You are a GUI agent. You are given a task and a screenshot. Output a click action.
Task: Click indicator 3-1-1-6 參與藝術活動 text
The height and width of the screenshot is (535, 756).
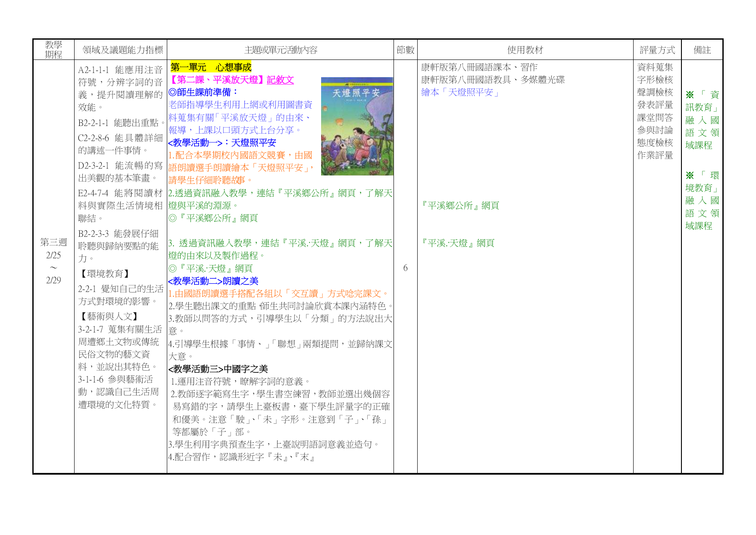click(x=119, y=392)
